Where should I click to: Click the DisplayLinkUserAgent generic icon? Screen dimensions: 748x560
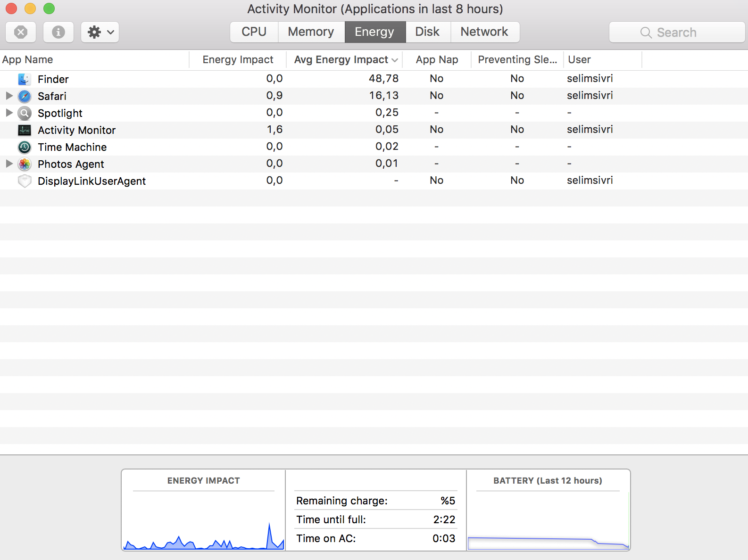pos(25,181)
